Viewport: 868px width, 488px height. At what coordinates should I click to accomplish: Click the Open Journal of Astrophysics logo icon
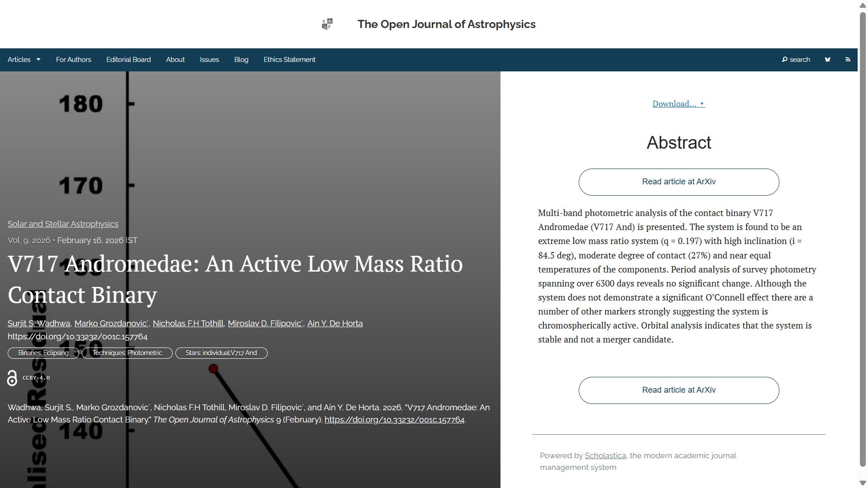pyautogui.click(x=327, y=24)
